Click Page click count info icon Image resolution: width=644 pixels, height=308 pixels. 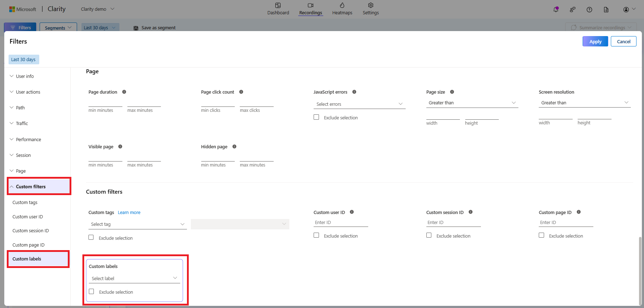point(241,92)
